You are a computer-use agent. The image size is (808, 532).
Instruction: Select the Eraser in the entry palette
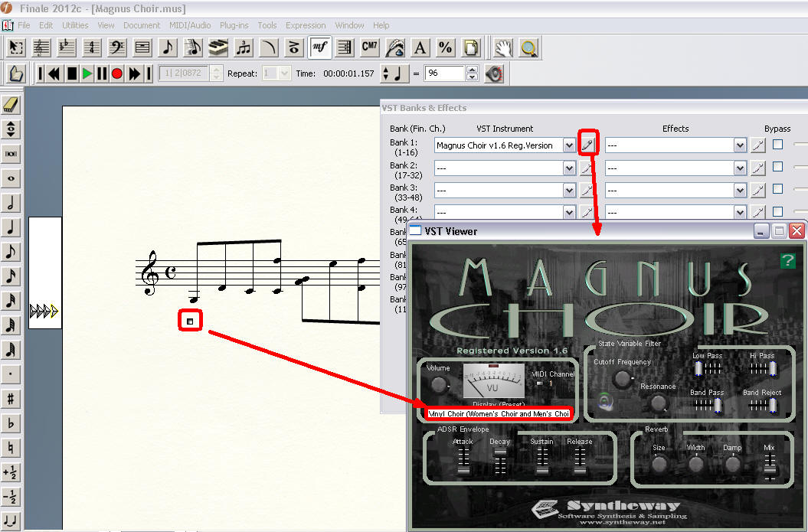pos(11,105)
